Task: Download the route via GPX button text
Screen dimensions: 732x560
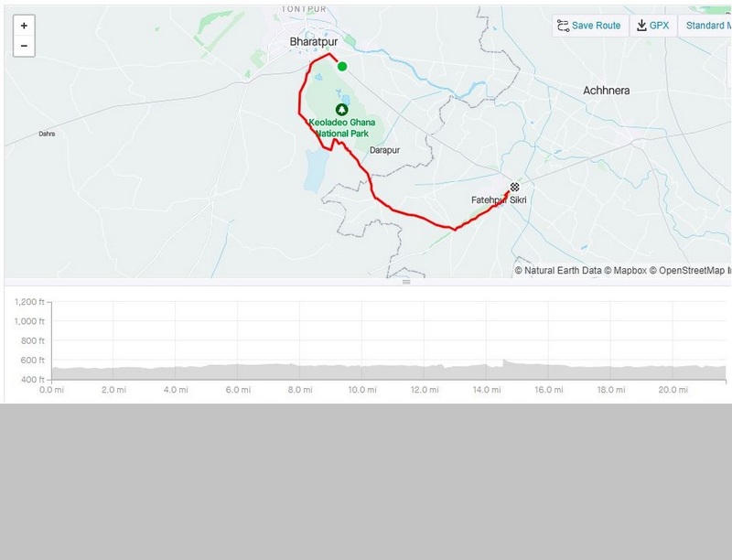Action: click(659, 26)
